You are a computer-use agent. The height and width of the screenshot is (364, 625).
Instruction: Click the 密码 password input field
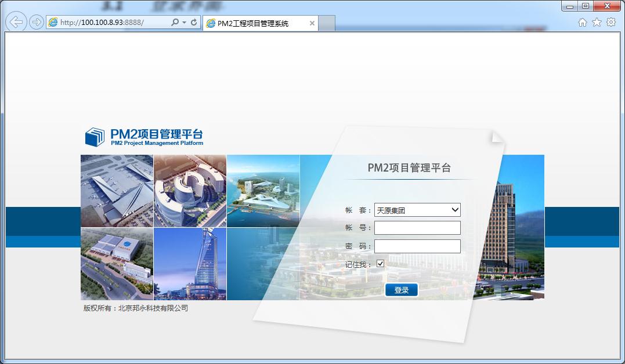[x=417, y=246]
